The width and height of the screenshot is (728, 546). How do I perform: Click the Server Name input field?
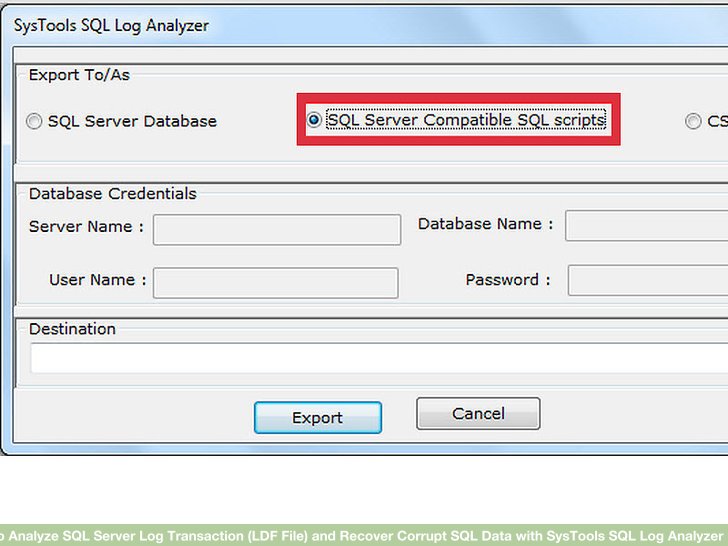276,229
